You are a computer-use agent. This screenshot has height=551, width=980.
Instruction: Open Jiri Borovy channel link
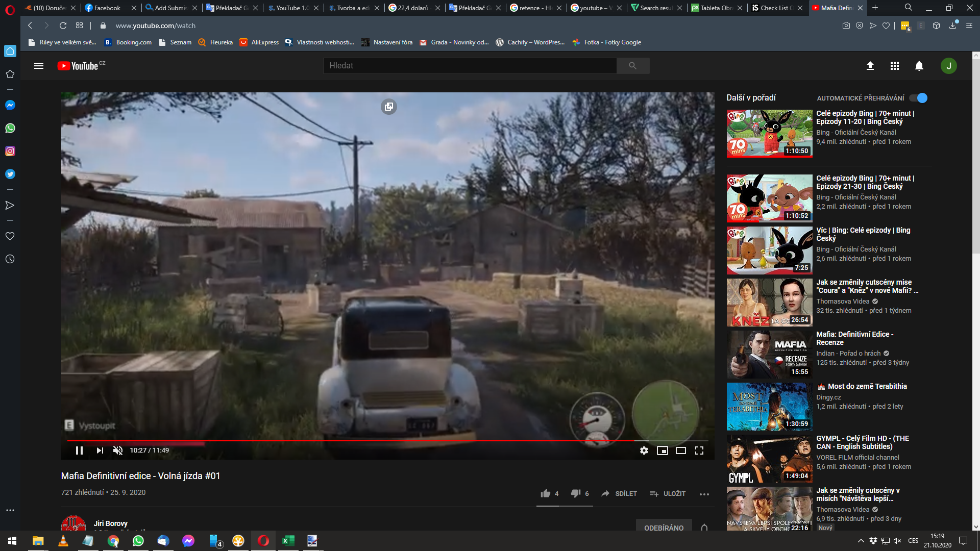coord(111,523)
